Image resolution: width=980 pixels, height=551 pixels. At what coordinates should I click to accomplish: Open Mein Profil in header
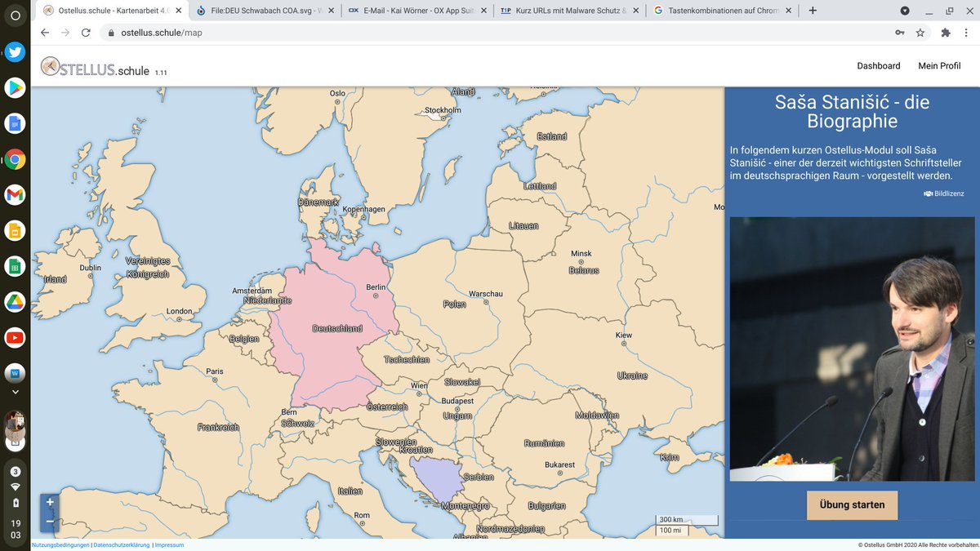click(939, 66)
